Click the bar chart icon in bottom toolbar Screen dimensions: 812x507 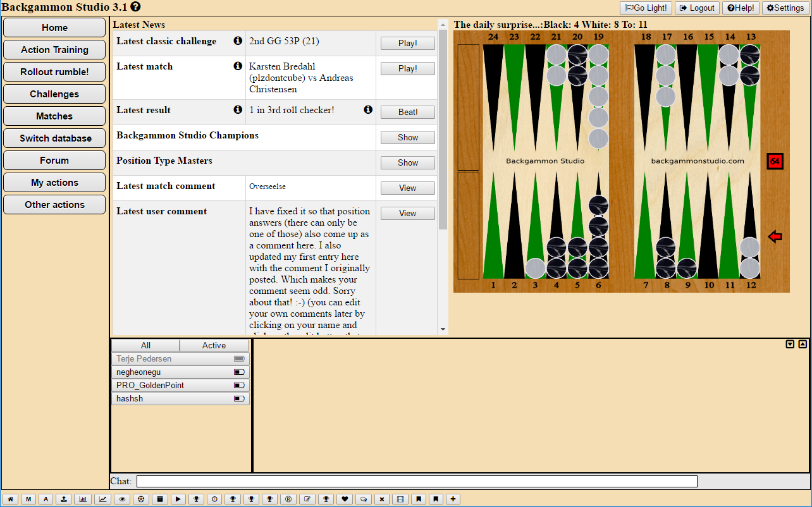click(83, 499)
